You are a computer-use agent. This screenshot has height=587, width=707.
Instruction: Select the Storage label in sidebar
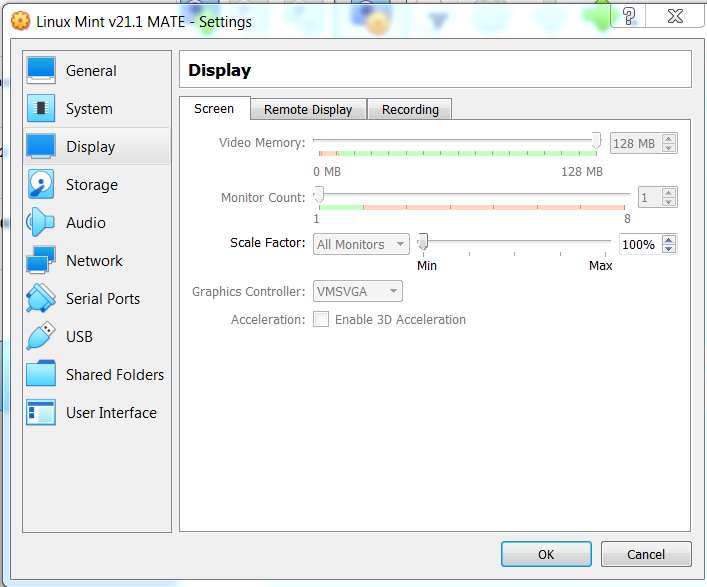pos(92,185)
